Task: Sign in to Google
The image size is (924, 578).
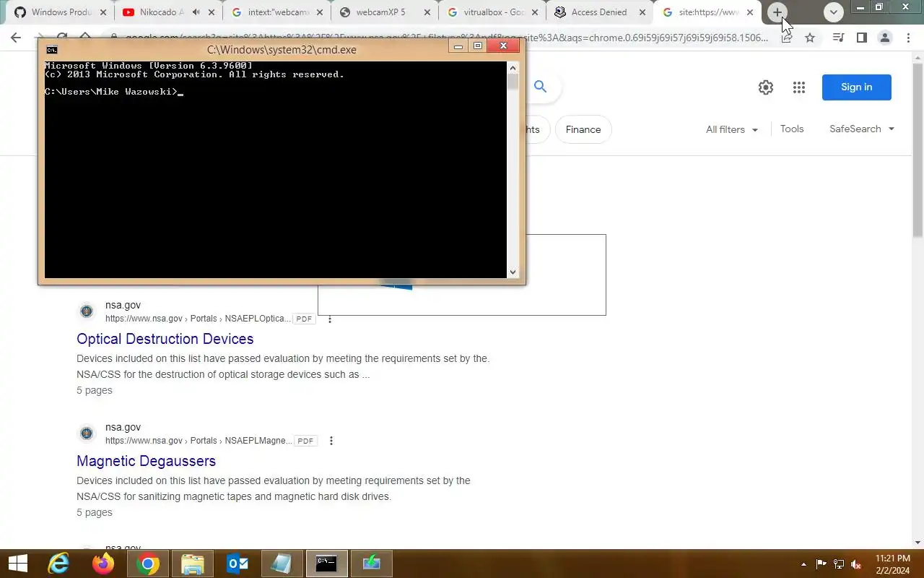Action: 857,87
